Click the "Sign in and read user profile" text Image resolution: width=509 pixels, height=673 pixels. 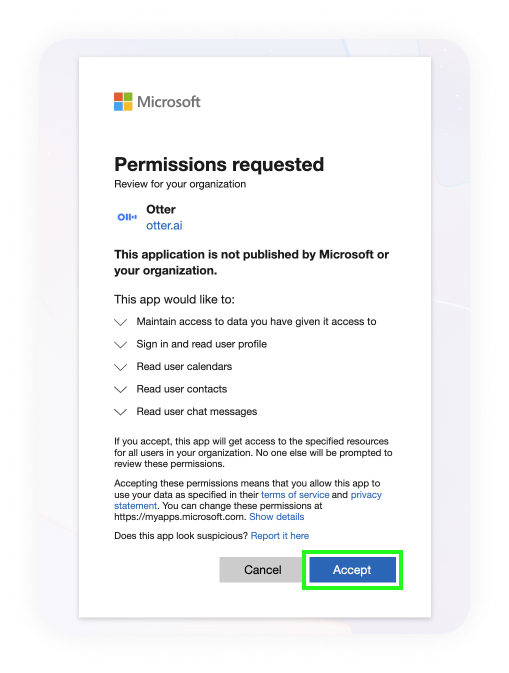(202, 344)
